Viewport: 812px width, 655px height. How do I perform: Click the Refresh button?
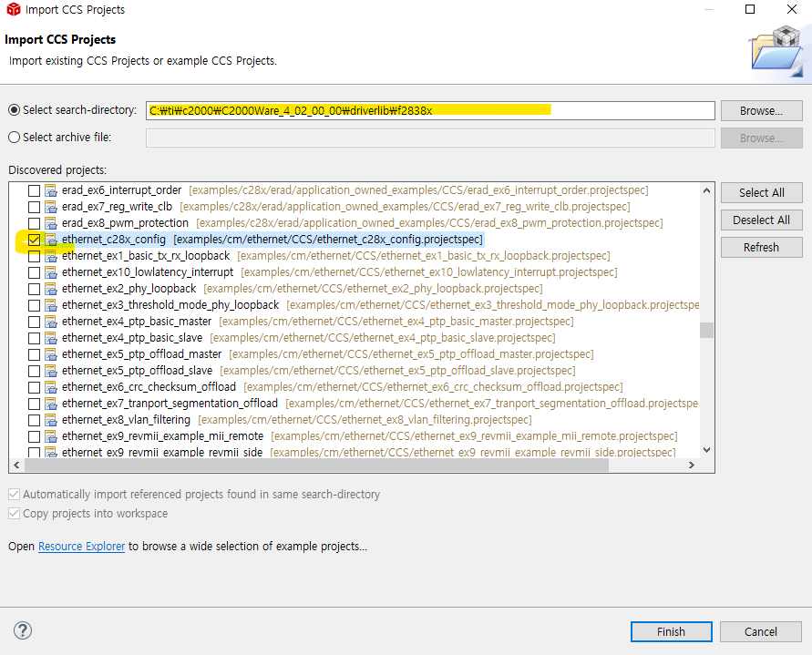tap(761, 248)
